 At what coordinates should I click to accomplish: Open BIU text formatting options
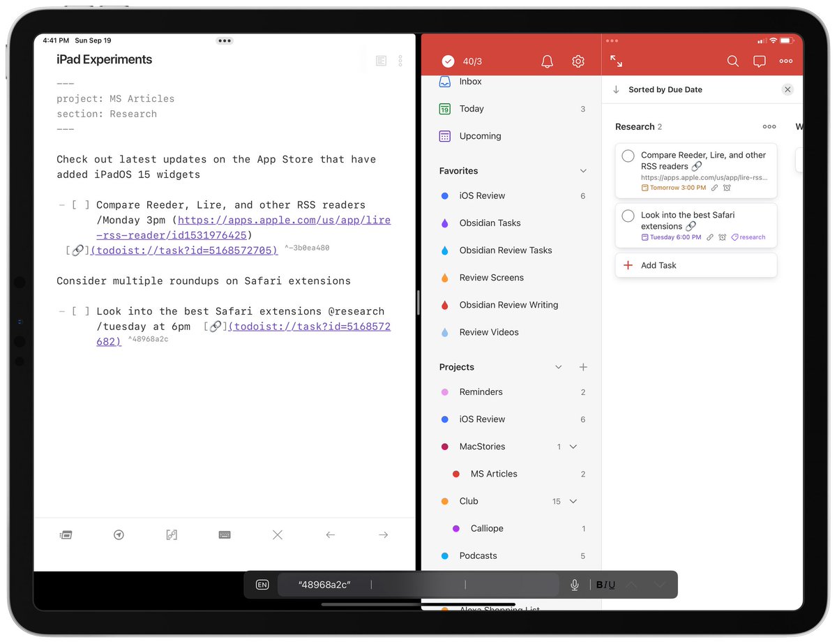point(605,585)
